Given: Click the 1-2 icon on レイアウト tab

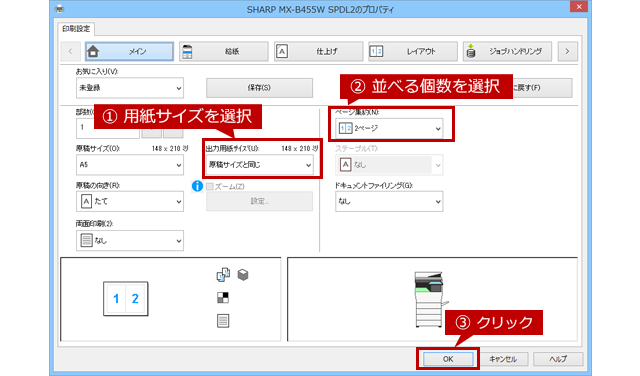Looking at the screenshot, I should coord(376,51).
